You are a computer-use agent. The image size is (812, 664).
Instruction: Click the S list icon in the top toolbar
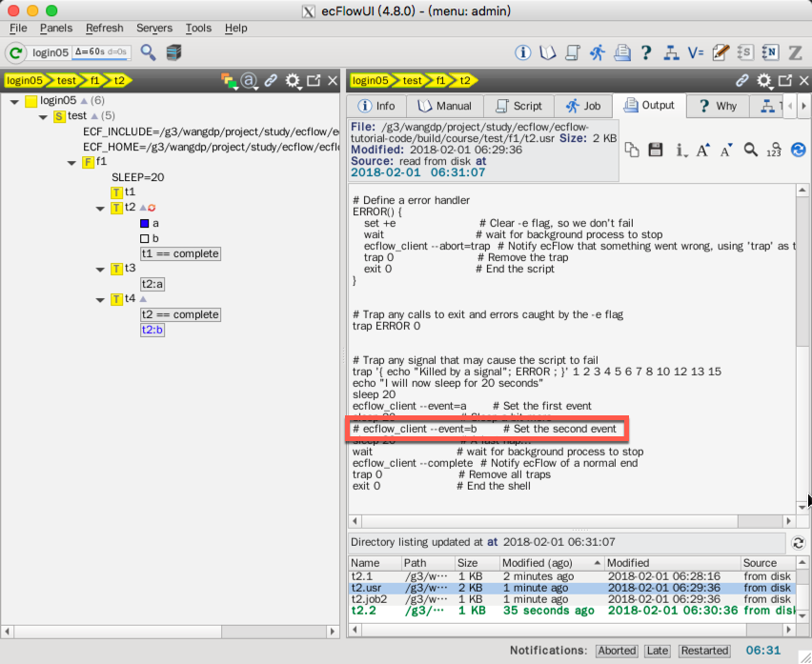[x=745, y=52]
